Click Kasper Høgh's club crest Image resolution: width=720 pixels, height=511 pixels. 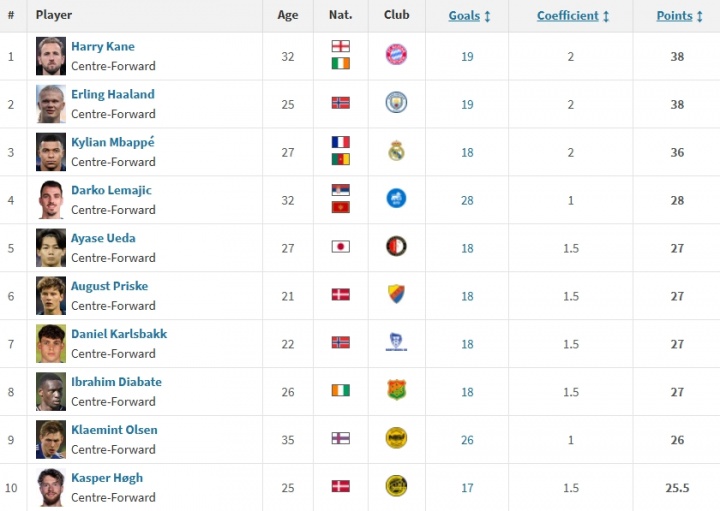(396, 486)
